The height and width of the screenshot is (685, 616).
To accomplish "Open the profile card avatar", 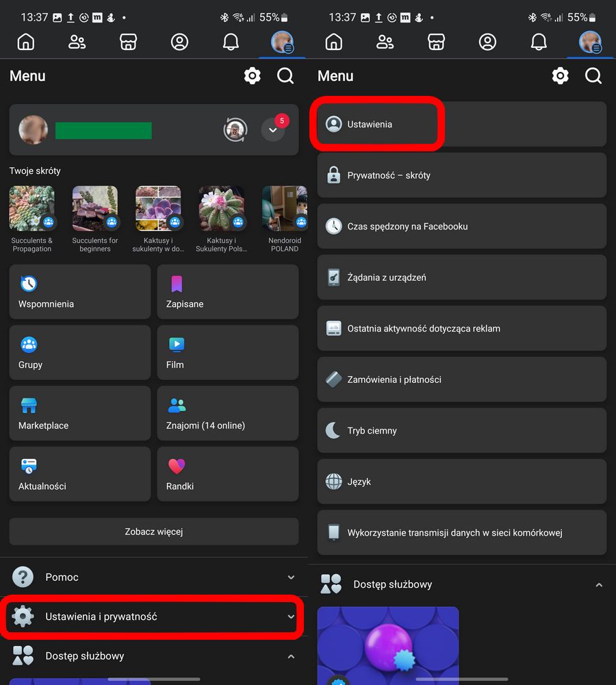I will [x=33, y=129].
